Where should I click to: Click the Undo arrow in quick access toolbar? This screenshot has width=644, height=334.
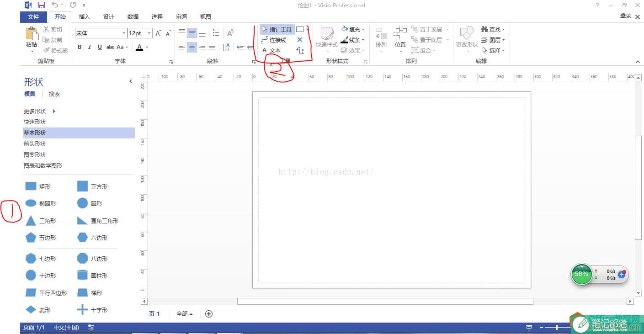pyautogui.click(x=55, y=5)
